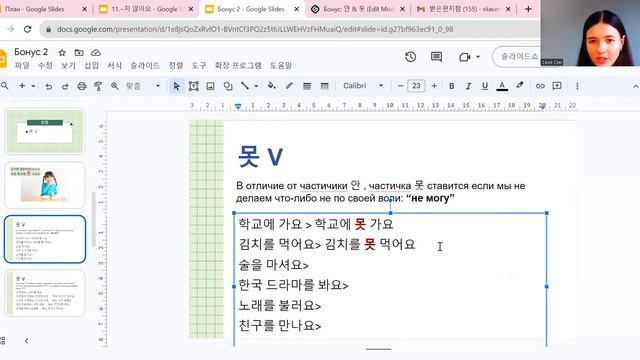Click the highlight color marker
640x360 pixels.
pyautogui.click(x=520, y=86)
